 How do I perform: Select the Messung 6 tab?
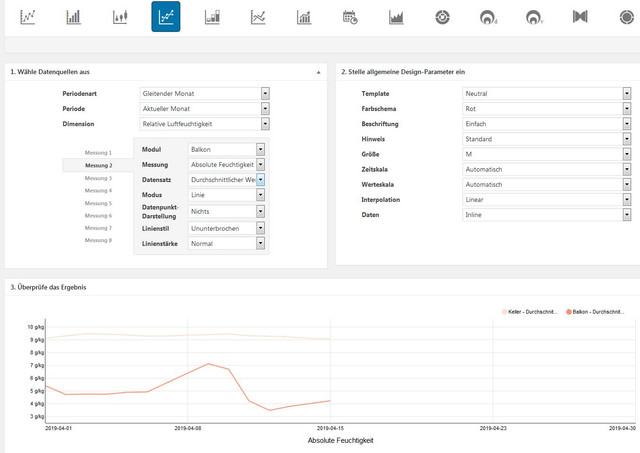[x=98, y=215]
